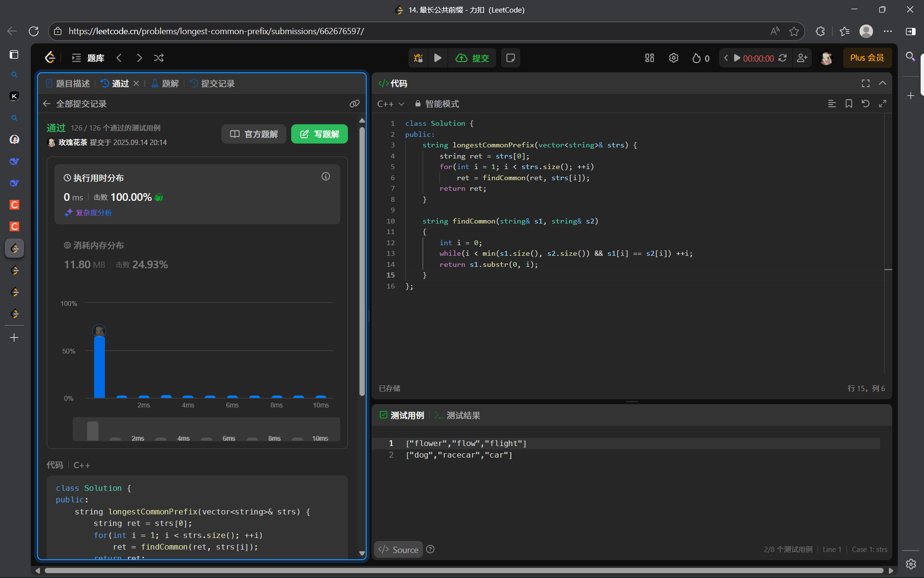Reset code to default icon
This screenshot has width=924, height=578.
point(865,104)
